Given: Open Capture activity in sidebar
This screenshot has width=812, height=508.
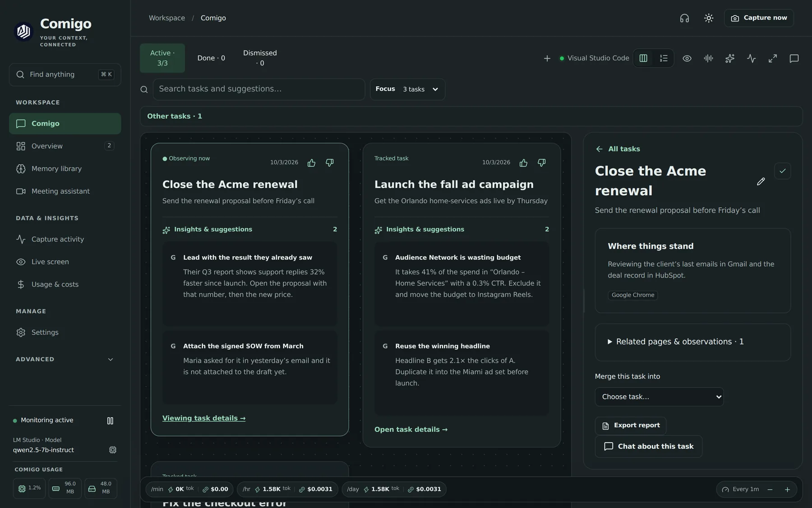Looking at the screenshot, I should (x=65, y=239).
